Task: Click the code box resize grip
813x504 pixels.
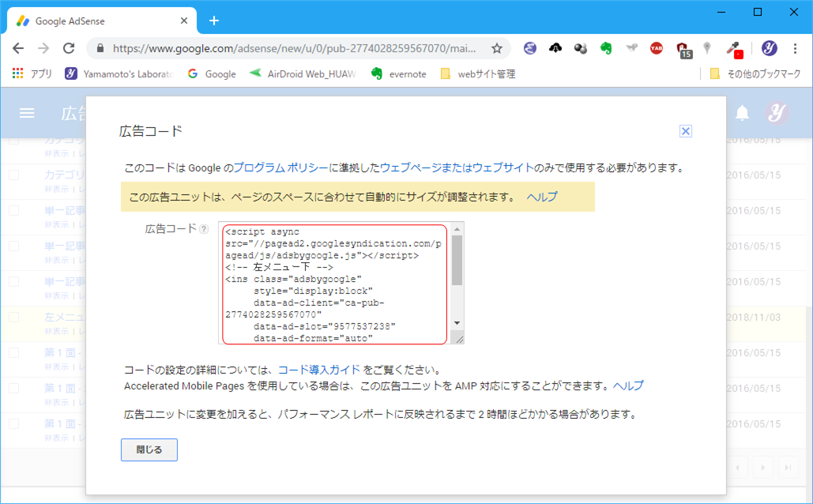Action: click(x=459, y=339)
